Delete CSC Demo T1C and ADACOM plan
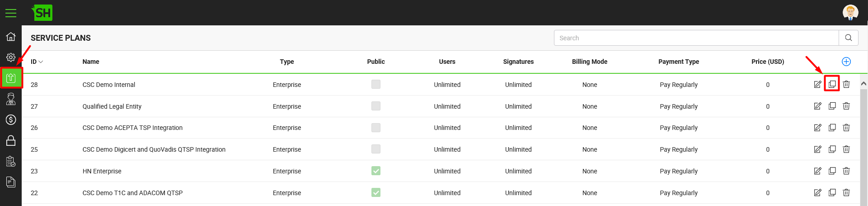This screenshot has width=868, height=206. tap(846, 192)
